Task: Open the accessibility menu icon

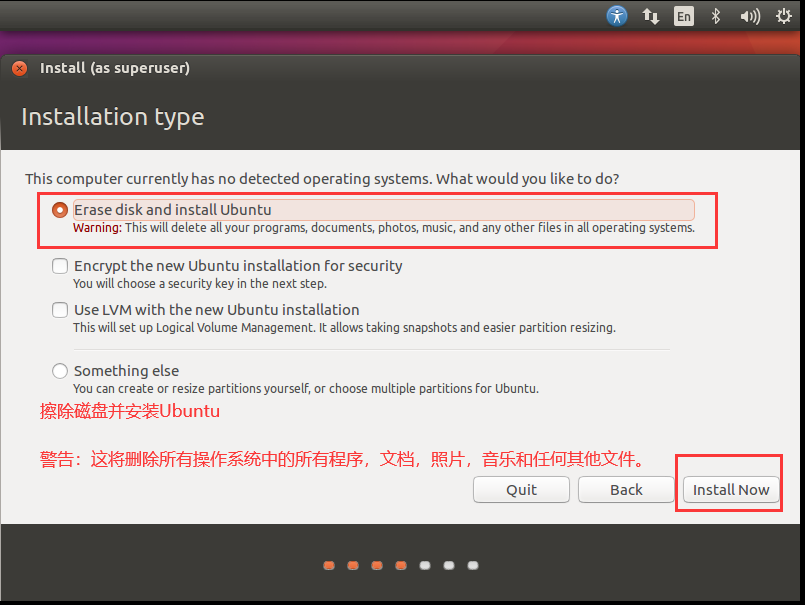Action: click(617, 16)
